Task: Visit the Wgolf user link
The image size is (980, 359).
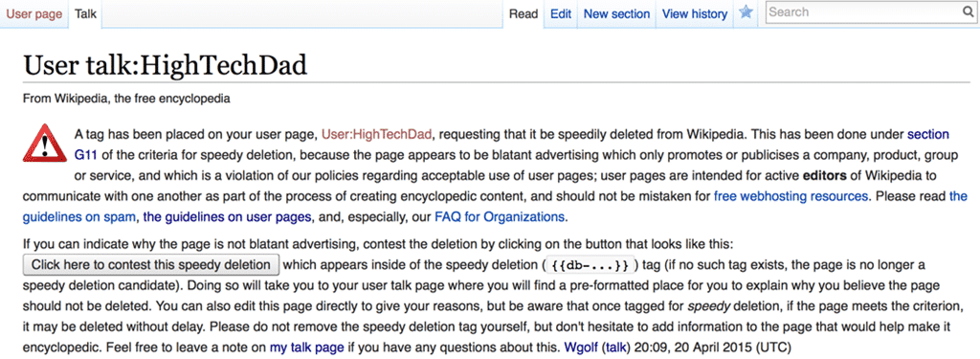Action: [581, 348]
